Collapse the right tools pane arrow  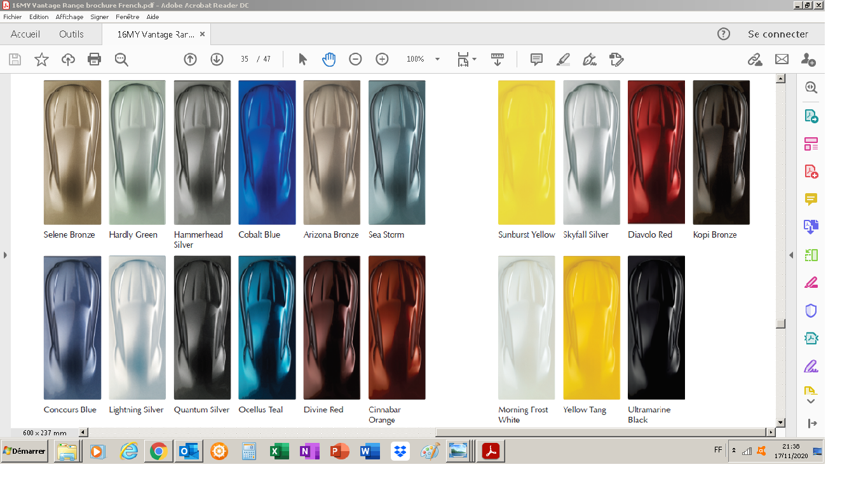[x=792, y=255]
